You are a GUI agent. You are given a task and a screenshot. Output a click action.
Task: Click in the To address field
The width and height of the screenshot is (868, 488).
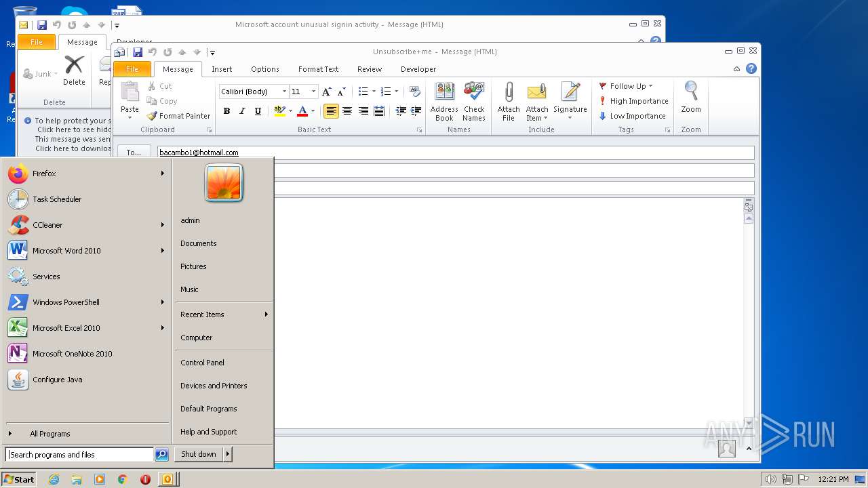tap(456, 152)
